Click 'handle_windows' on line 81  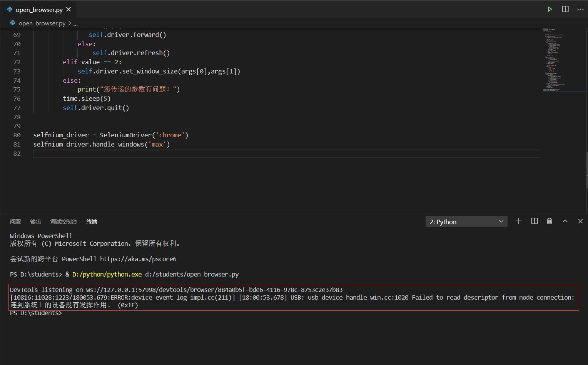118,144
